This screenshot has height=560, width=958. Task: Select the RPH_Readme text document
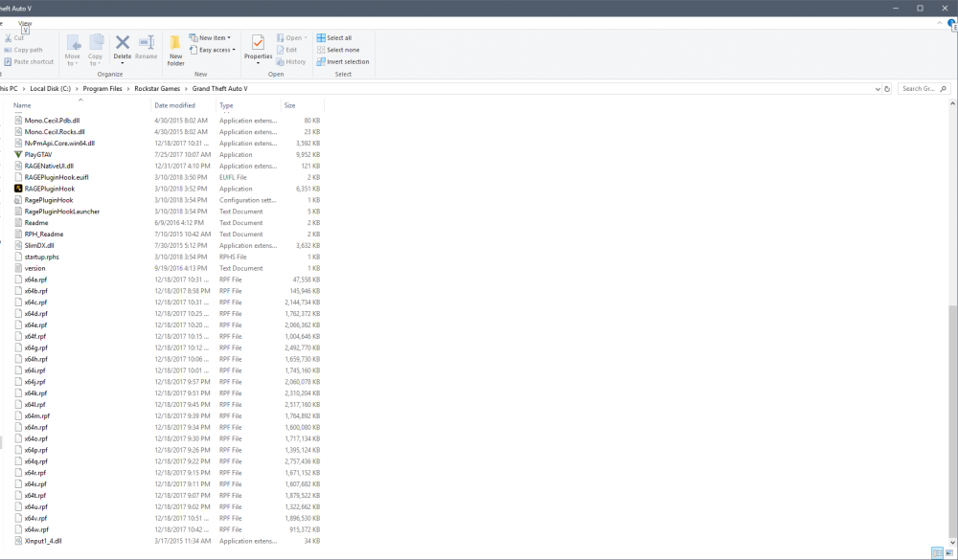pos(43,234)
